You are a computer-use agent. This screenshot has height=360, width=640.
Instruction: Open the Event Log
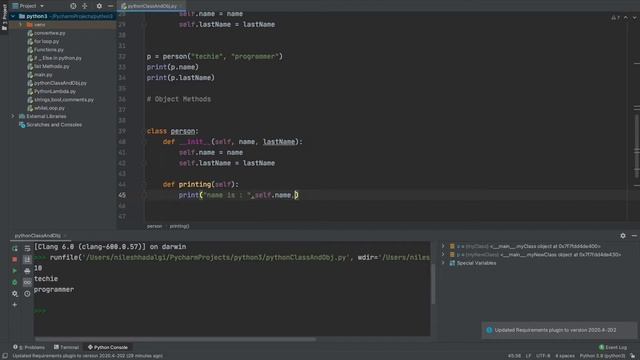(613, 347)
